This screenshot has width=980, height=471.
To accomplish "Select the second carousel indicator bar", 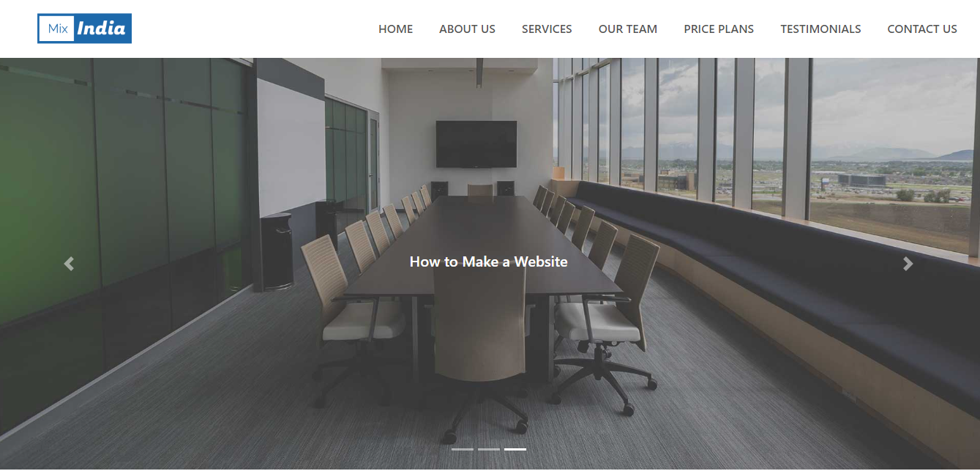I will (489, 449).
